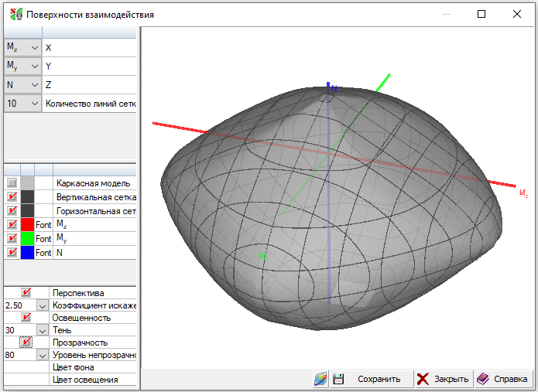Click the globe icon in the bottom toolbar
The width and height of the screenshot is (538, 392).
click(320, 379)
